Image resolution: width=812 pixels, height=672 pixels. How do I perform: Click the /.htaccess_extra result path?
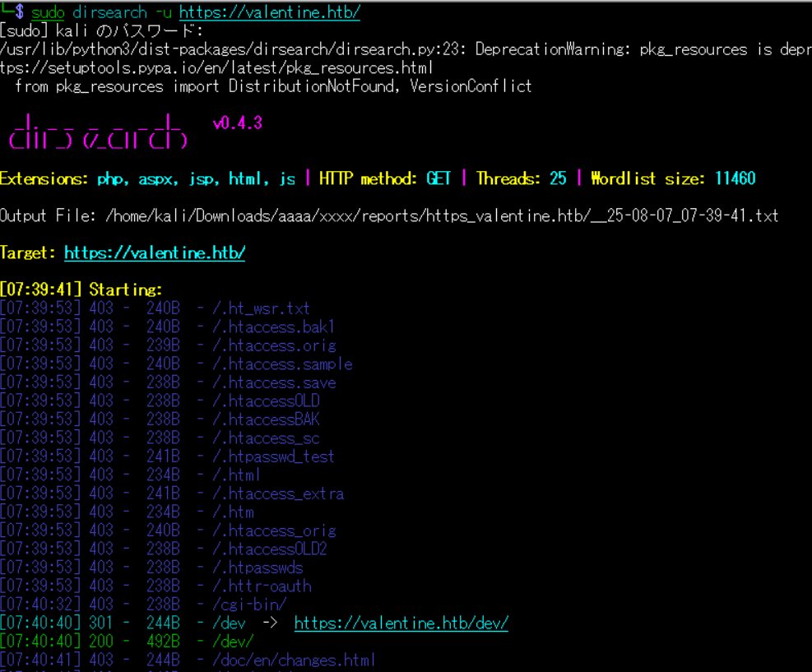[278, 494]
